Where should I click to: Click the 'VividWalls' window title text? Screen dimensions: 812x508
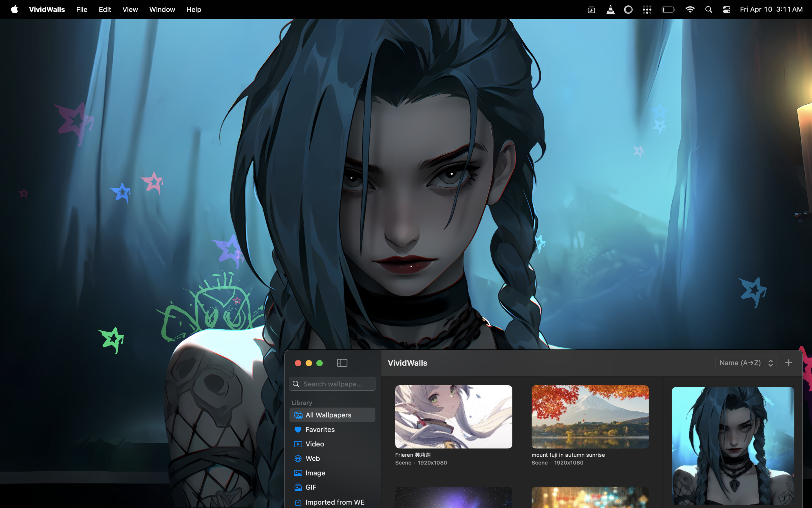coord(407,363)
